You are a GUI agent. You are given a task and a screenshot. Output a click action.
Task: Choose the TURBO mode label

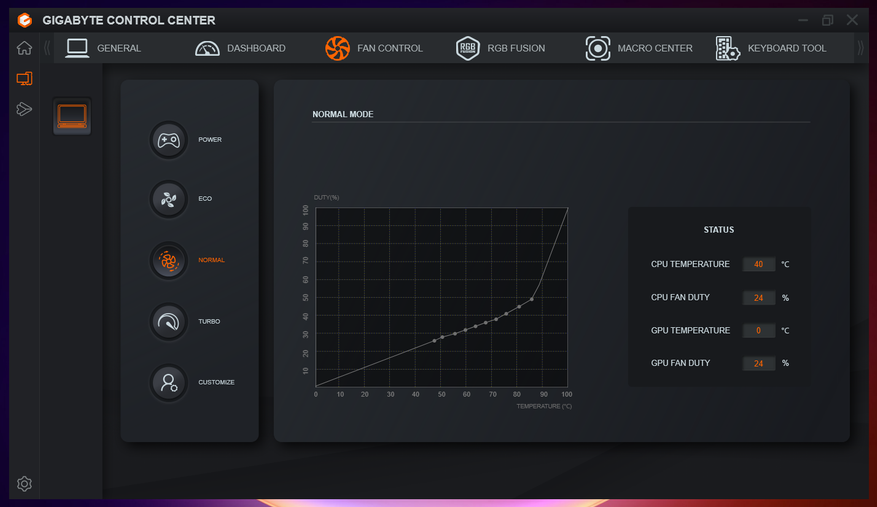pyautogui.click(x=209, y=322)
